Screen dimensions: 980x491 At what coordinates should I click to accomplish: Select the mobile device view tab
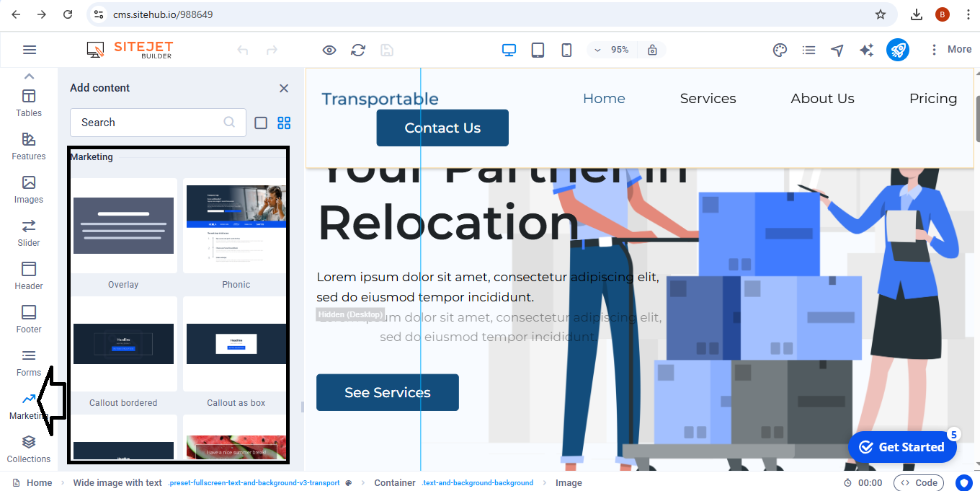tap(566, 50)
